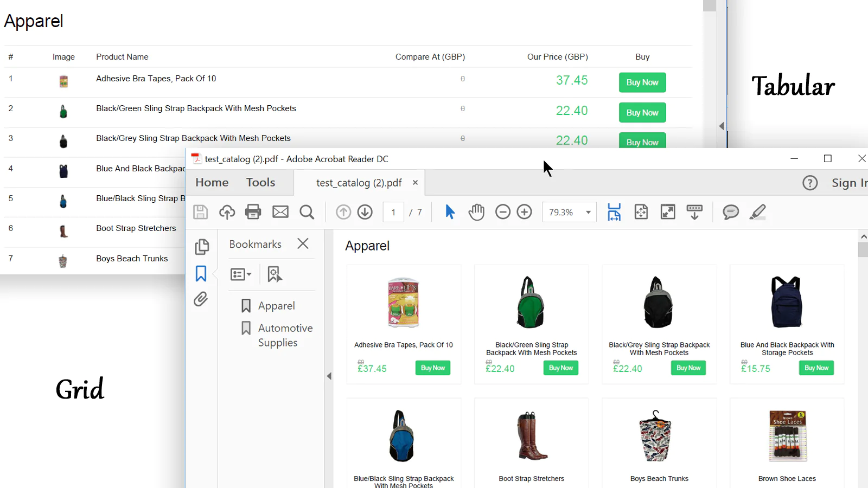Switch to the Tools tab
This screenshot has height=488, width=868.
(x=260, y=183)
